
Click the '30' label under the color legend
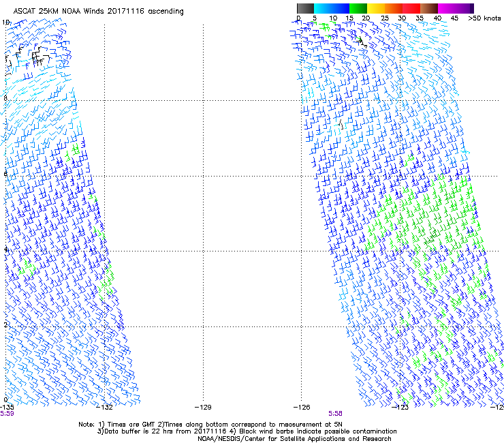tap(402, 18)
